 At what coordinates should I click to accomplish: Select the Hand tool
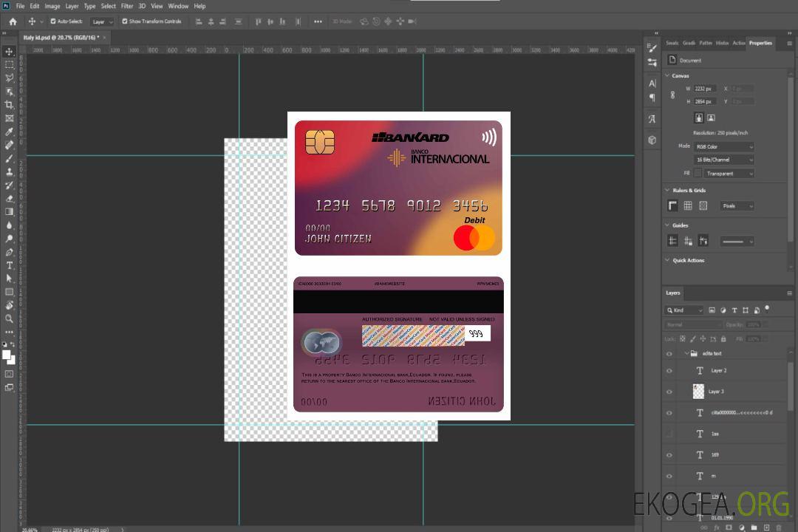pos(9,305)
